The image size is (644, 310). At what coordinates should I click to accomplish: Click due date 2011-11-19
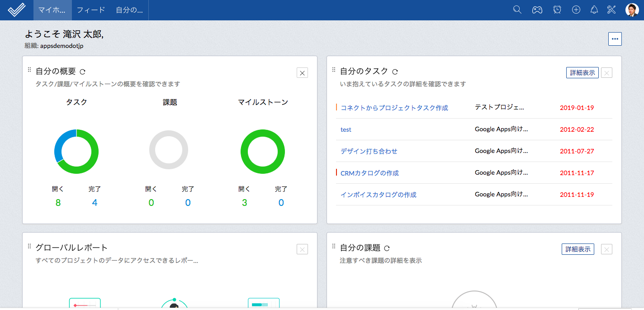577,195
